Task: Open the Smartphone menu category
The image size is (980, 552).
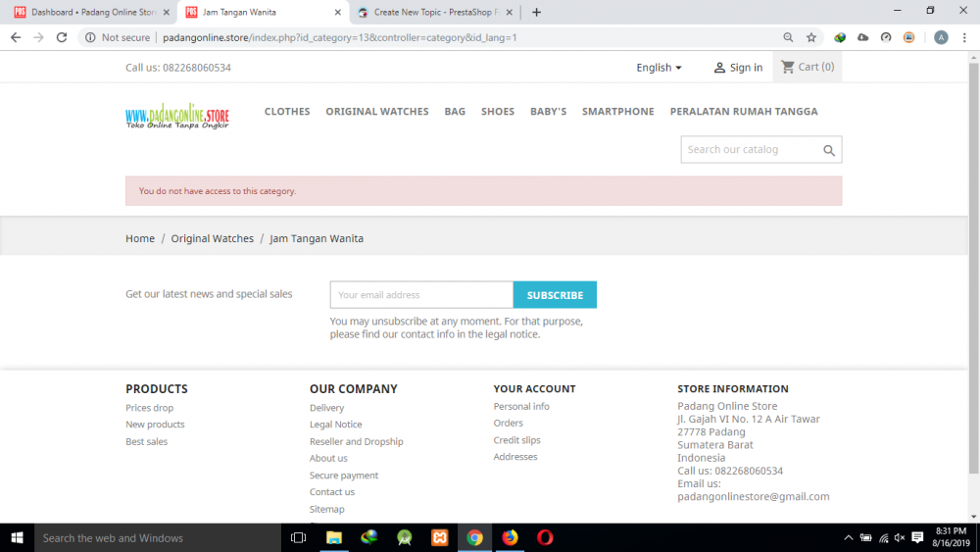Action: tap(618, 111)
